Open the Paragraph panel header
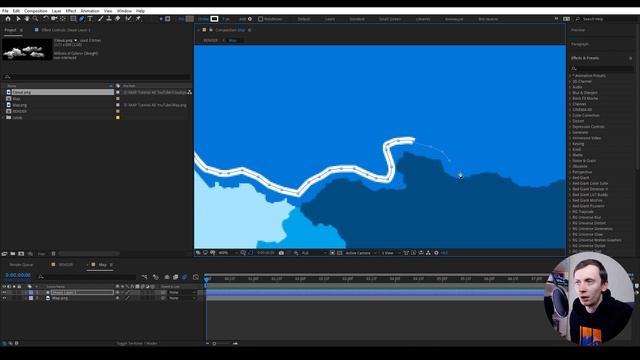The image size is (640, 360). click(580, 44)
